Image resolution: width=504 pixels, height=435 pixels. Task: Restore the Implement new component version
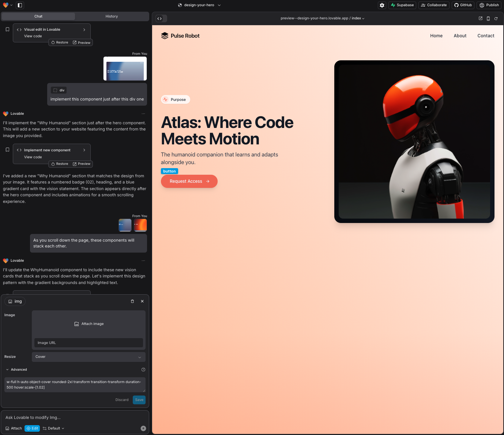(59, 164)
